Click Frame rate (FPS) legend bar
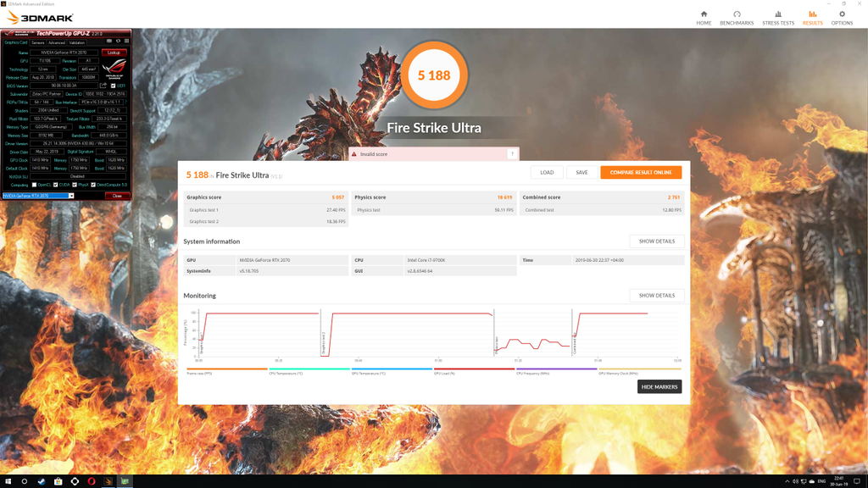868x488 pixels. (x=227, y=369)
